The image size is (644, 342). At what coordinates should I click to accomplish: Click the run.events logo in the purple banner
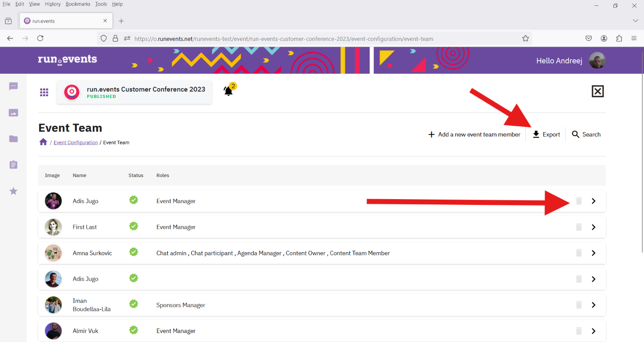[x=67, y=60]
